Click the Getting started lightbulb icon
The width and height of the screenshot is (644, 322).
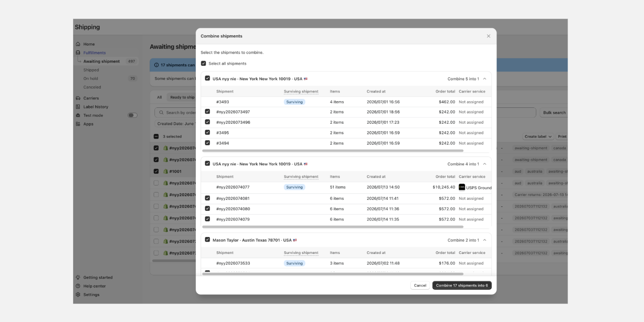[x=78, y=277]
